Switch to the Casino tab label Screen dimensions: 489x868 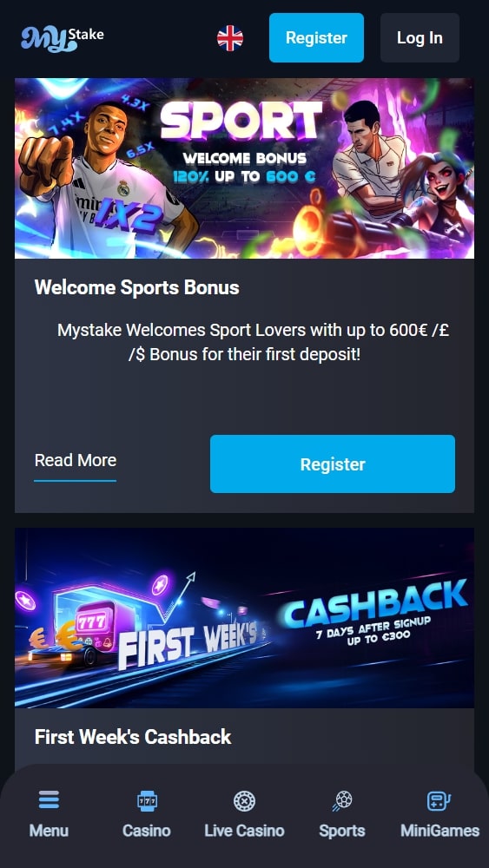point(147,831)
